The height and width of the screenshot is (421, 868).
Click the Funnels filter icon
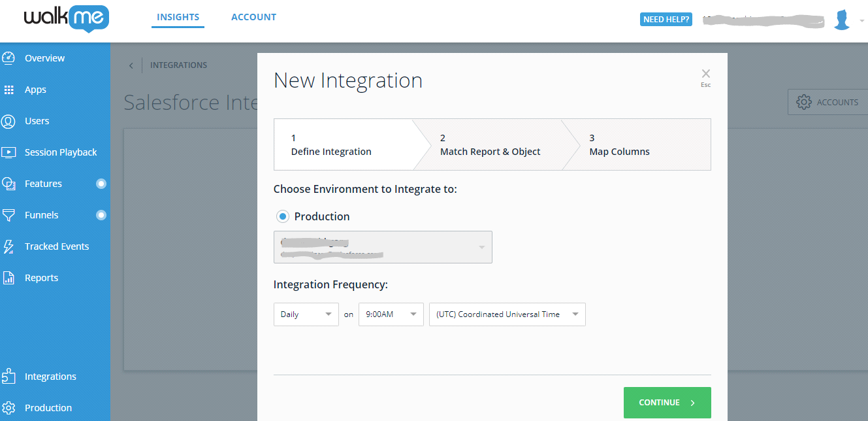[x=8, y=215]
